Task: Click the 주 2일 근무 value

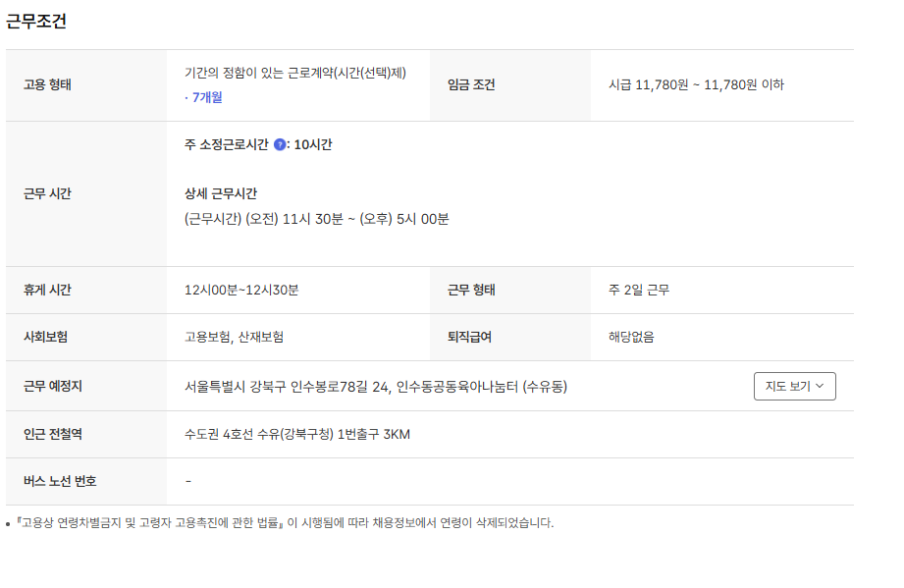Action: point(639,291)
